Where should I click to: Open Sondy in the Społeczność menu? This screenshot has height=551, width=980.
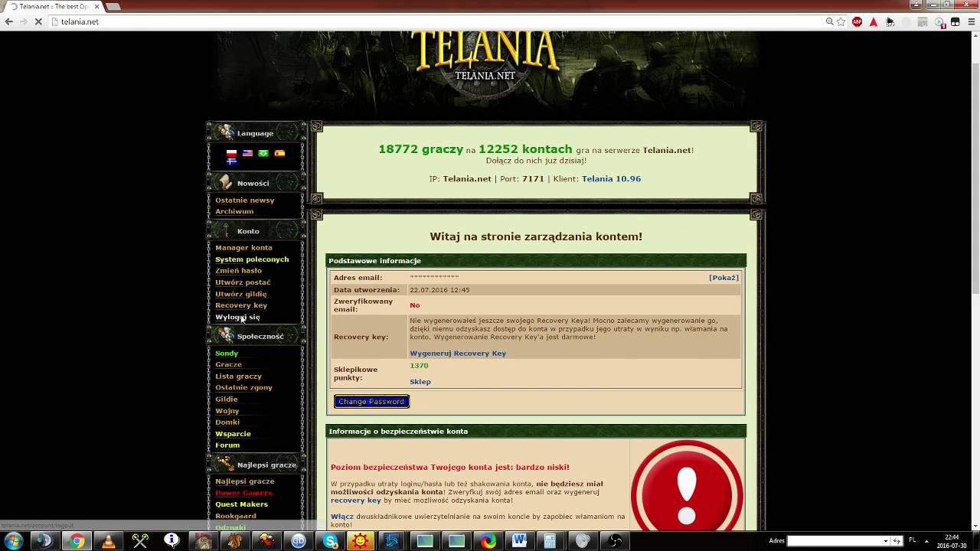pyautogui.click(x=227, y=354)
